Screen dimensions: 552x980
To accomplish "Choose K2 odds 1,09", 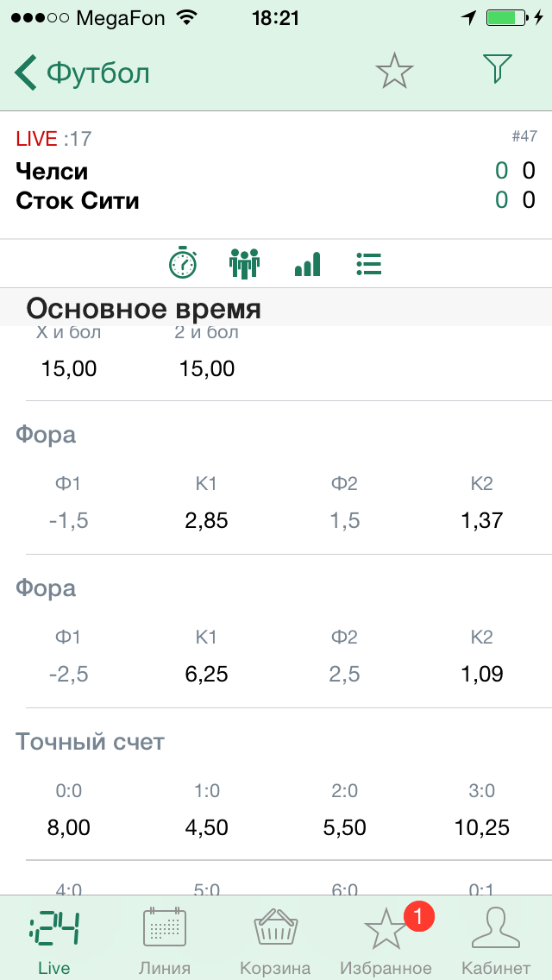I will point(482,675).
